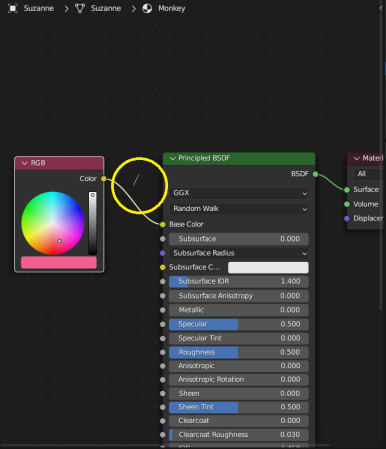
Task: Click the Sheen Tint slider
Action: (x=239, y=407)
